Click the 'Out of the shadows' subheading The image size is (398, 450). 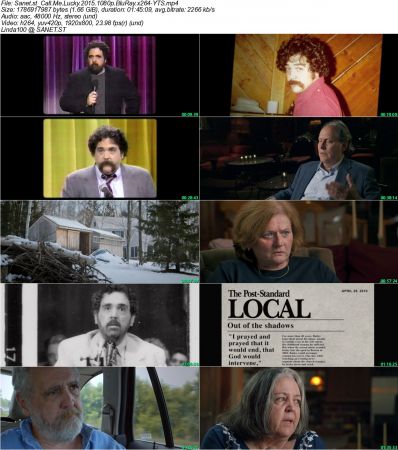tap(260, 325)
